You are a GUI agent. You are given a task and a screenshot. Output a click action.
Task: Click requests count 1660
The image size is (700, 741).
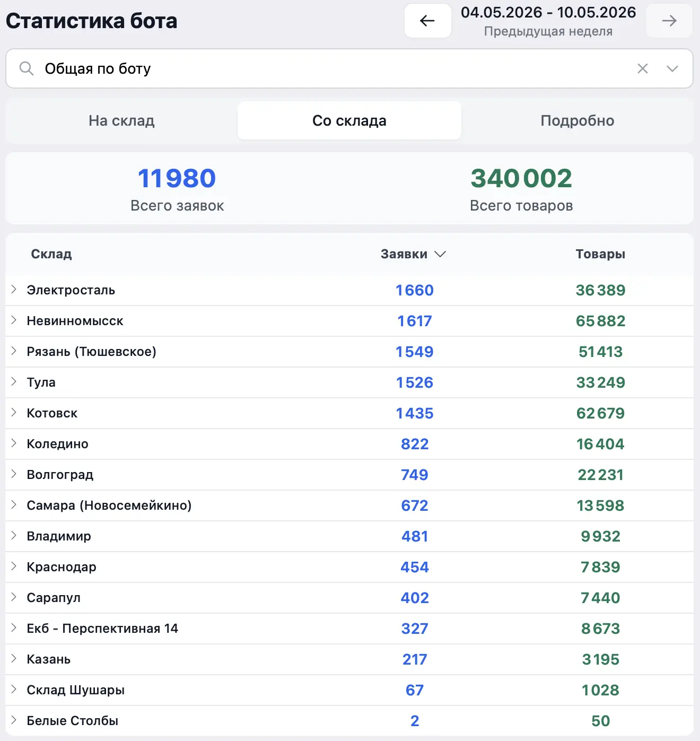click(x=415, y=290)
